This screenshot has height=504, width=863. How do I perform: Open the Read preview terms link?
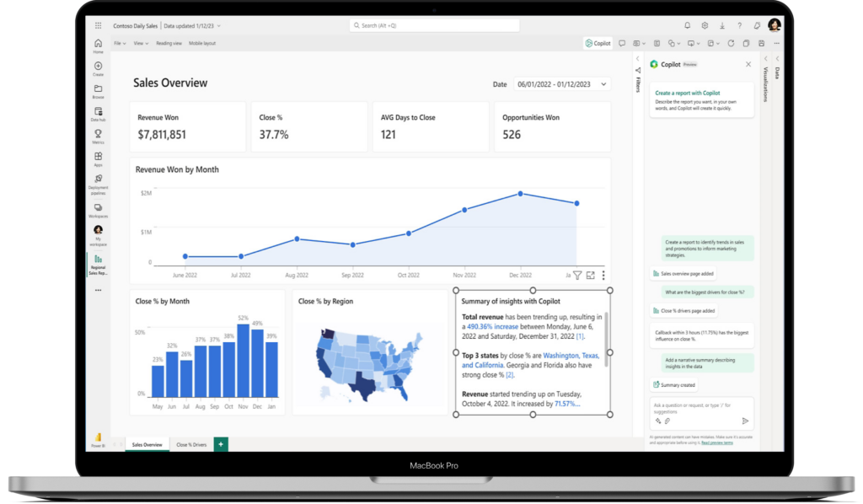click(x=716, y=442)
